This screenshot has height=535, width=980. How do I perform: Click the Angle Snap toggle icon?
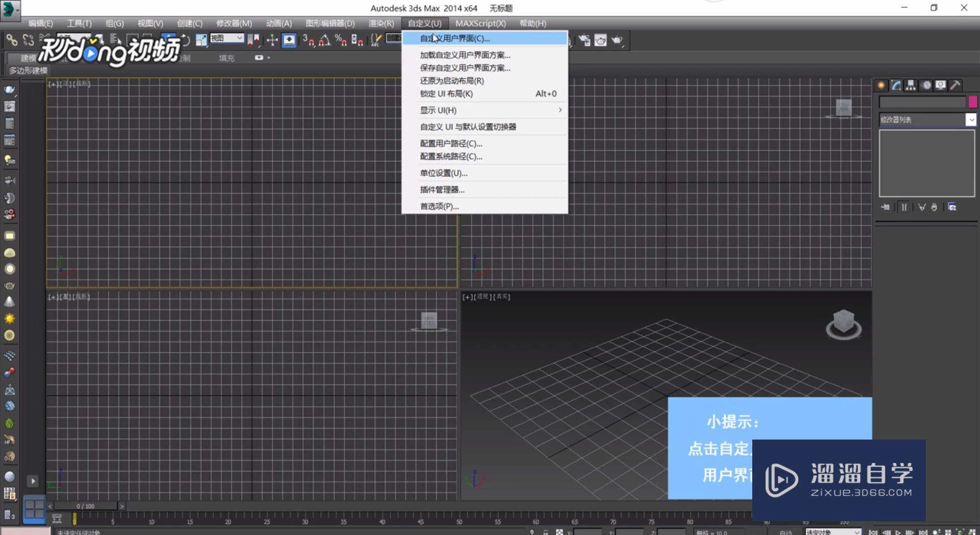pos(324,40)
